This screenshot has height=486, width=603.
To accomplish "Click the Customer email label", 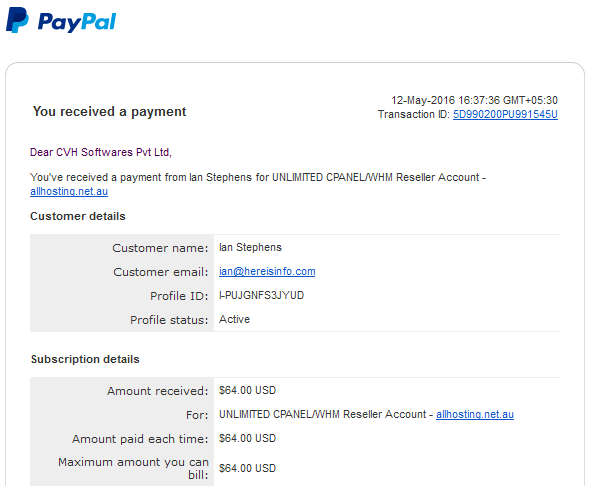I will pyautogui.click(x=160, y=272).
